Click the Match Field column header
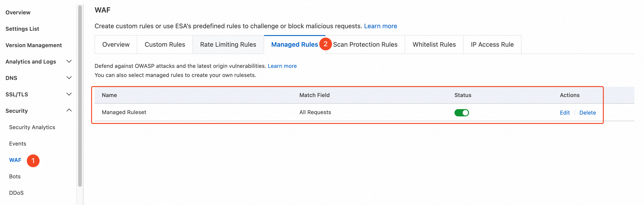 coord(314,95)
